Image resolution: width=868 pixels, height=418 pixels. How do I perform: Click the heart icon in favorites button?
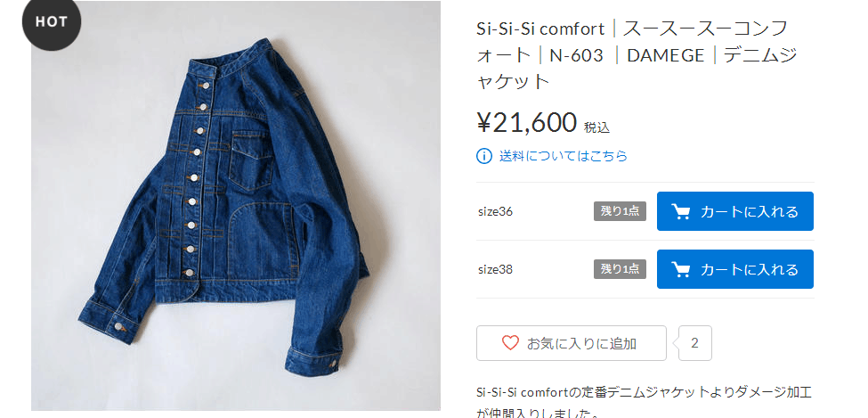[510, 343]
